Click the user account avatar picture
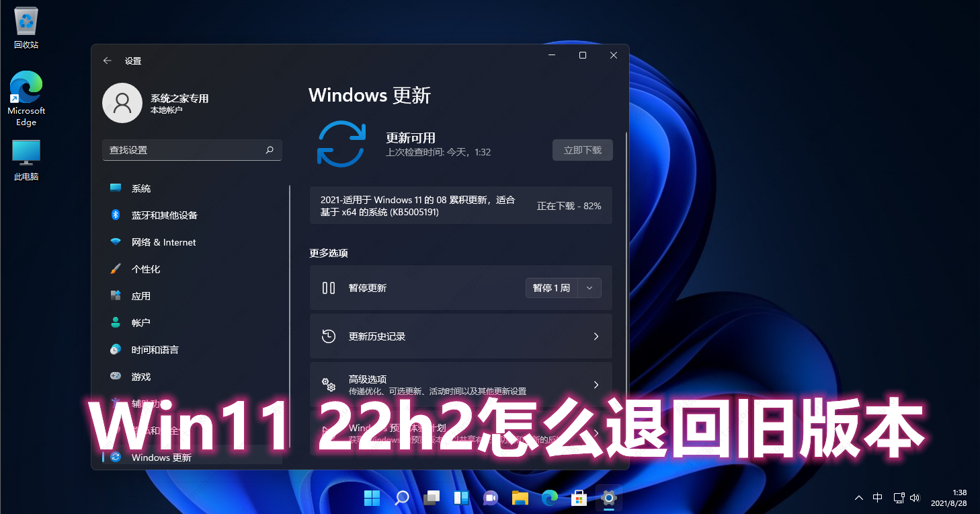980x514 pixels. (122, 103)
